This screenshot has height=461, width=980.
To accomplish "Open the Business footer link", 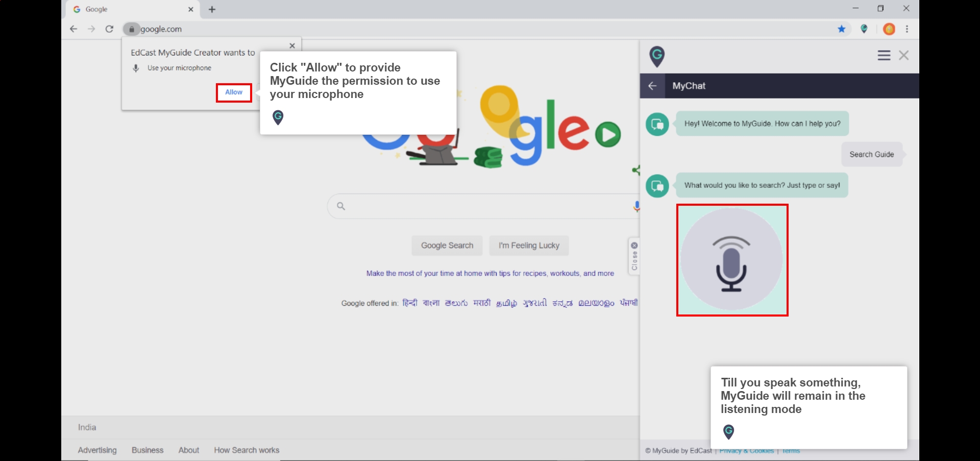I will 148,450.
